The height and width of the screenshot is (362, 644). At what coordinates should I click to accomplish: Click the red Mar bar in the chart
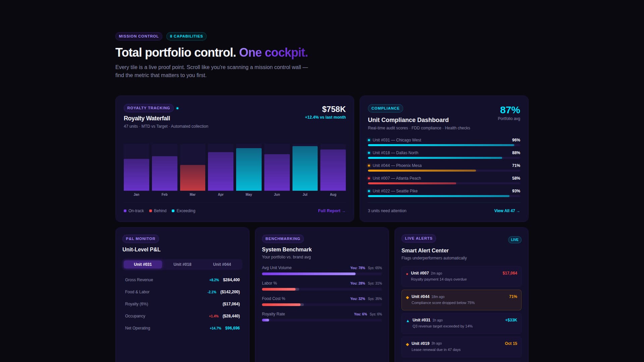coord(193,178)
